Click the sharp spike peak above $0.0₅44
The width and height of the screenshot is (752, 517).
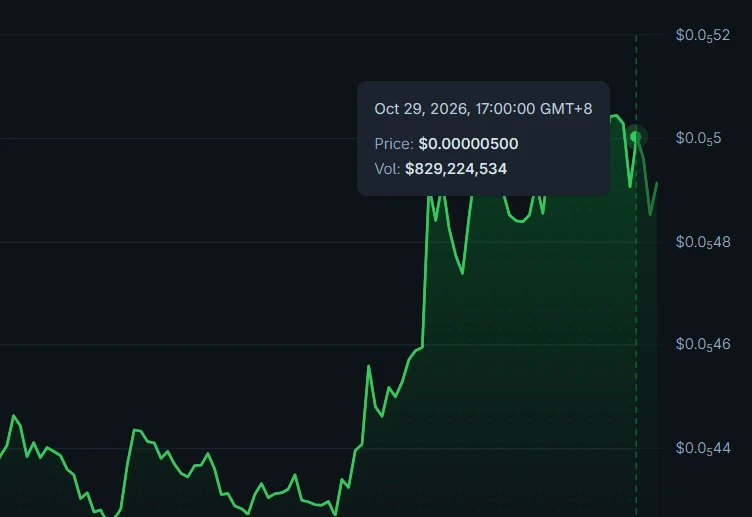pyautogui.click(x=369, y=366)
